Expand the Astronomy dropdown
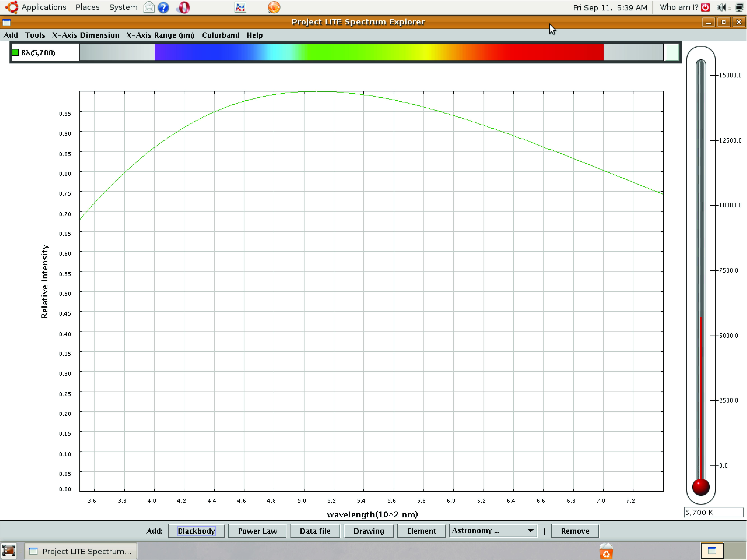 [x=493, y=531]
